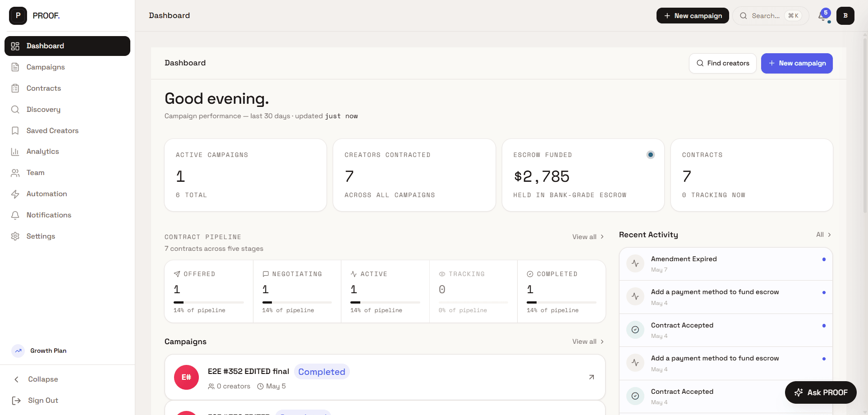
Task: Click the Completed status badge
Action: pyautogui.click(x=322, y=372)
